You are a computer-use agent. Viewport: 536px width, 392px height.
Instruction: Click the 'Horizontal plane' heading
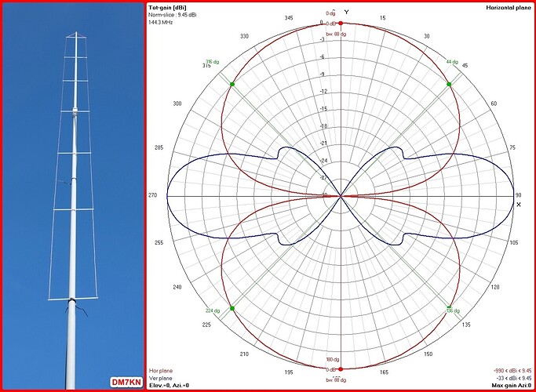[509, 8]
